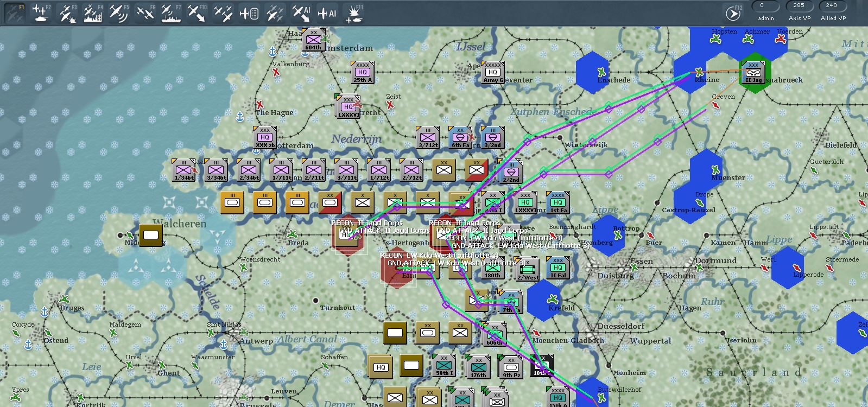
Task: Click the Zeist airfield marker
Action: (x=390, y=105)
